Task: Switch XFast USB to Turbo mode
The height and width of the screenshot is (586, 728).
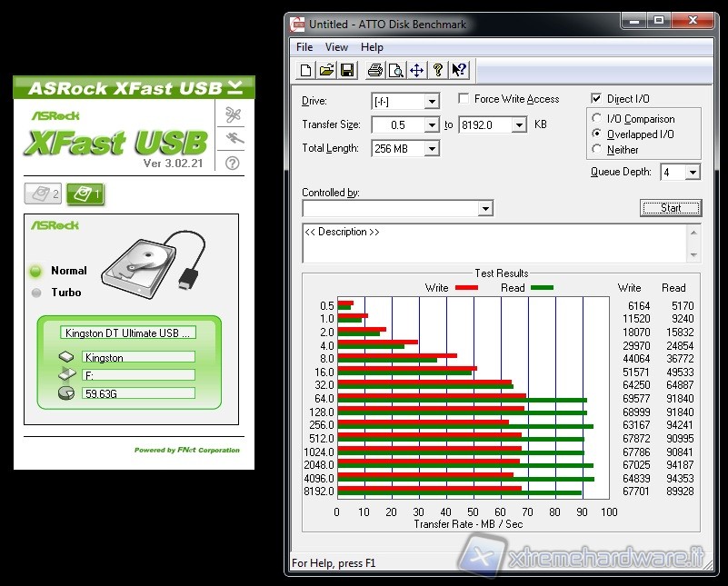Action: click(36, 293)
